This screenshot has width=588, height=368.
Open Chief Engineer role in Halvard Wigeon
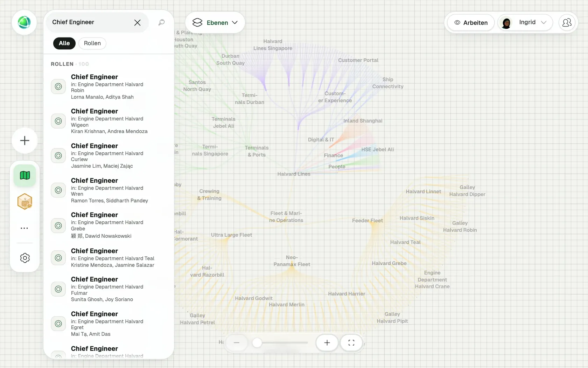point(108,121)
